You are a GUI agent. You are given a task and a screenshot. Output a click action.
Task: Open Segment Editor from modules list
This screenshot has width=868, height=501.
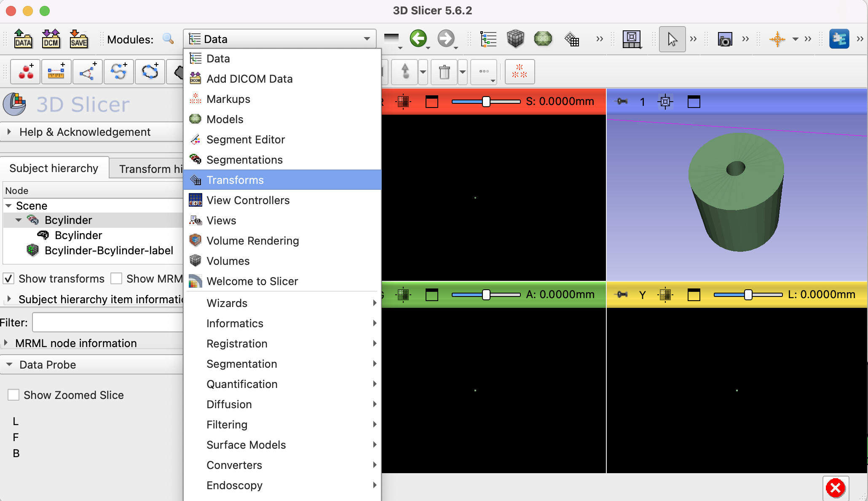[x=245, y=140]
